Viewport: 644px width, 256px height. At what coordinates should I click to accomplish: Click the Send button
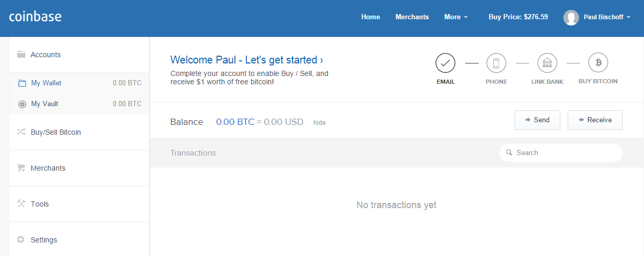click(537, 120)
